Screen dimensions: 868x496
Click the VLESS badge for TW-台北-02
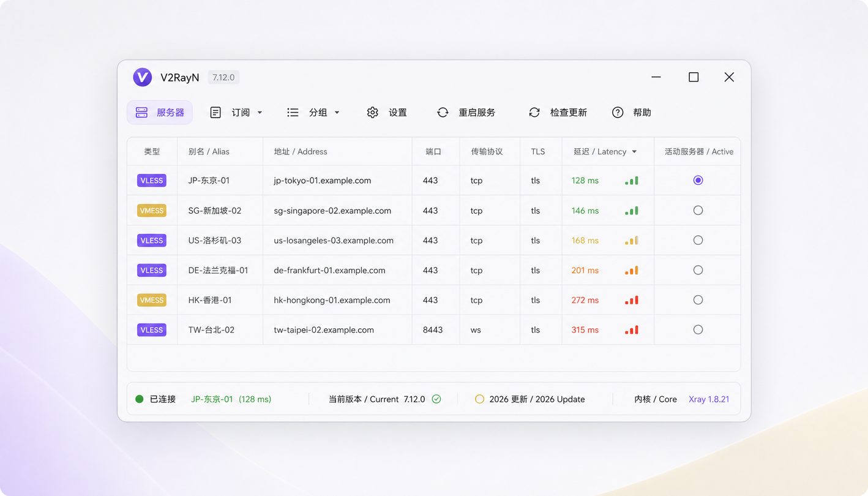click(x=152, y=330)
